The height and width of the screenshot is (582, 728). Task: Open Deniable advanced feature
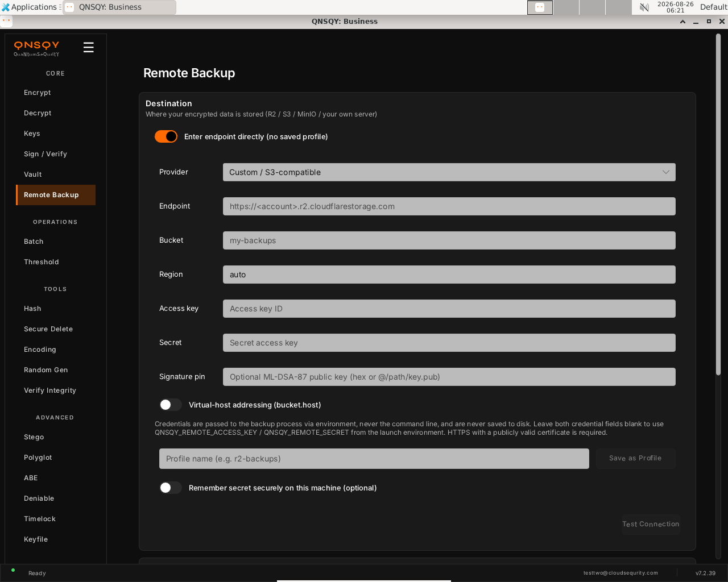56,498
